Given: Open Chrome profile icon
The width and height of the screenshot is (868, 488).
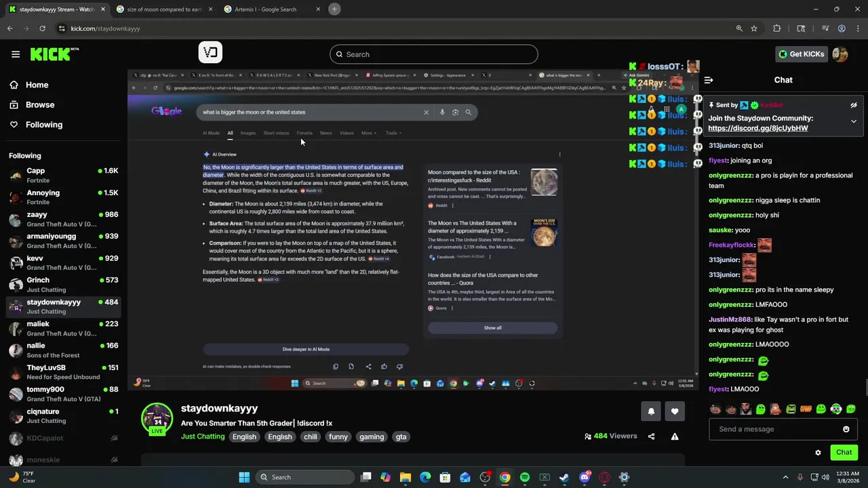Looking at the screenshot, I should (842, 28).
